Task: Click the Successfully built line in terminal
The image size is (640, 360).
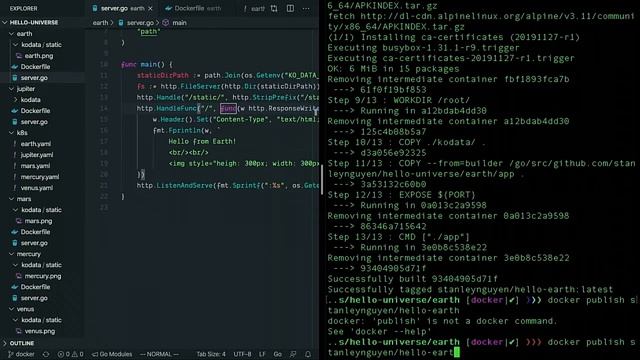Action: [413, 279]
